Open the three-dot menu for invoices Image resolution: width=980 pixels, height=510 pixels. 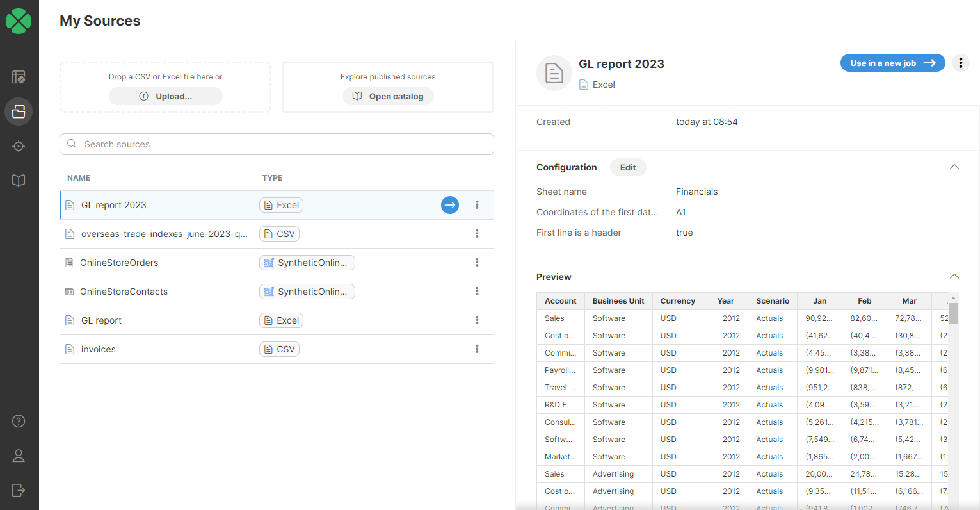pos(477,349)
